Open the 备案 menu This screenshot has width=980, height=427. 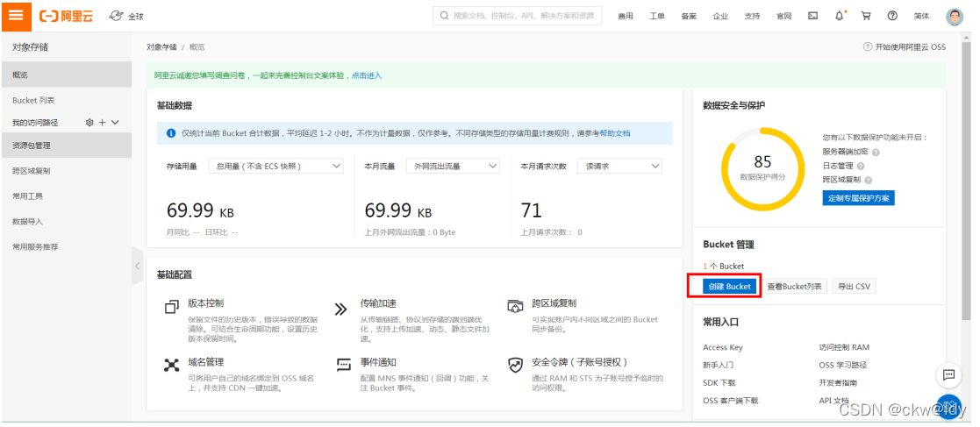tap(689, 17)
